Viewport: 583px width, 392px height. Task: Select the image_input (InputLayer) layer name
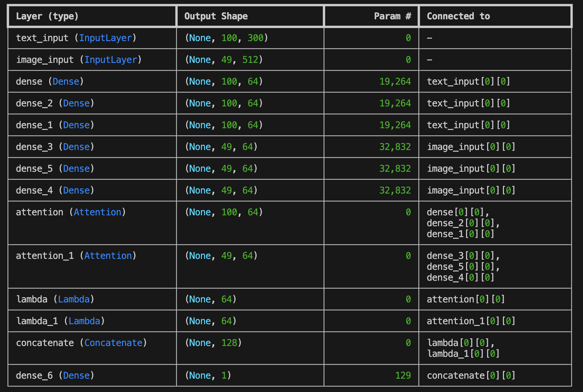79,60
